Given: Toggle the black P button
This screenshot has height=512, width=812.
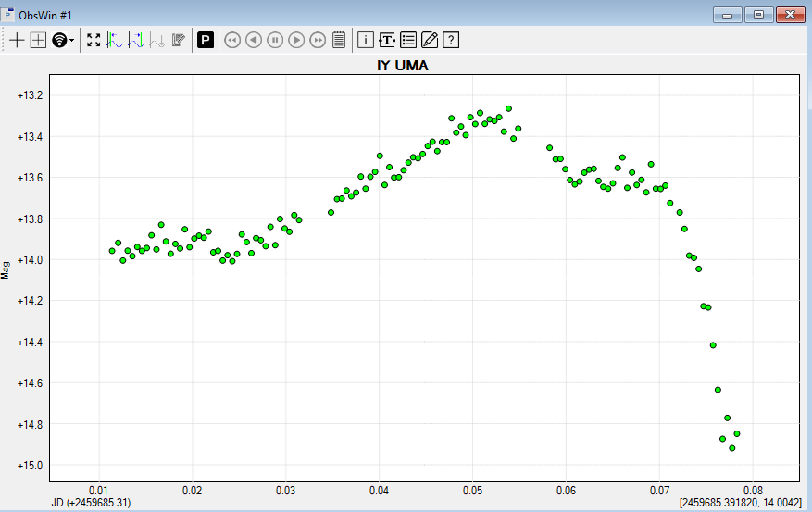Looking at the screenshot, I should pos(205,40).
